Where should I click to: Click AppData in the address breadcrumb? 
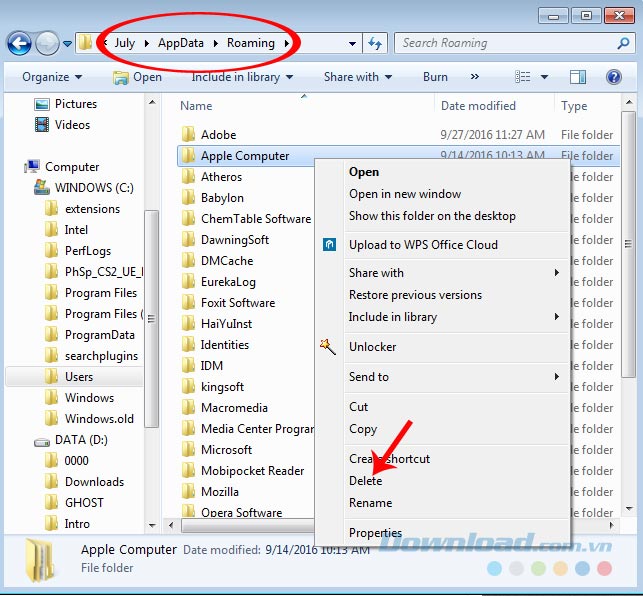[181, 43]
